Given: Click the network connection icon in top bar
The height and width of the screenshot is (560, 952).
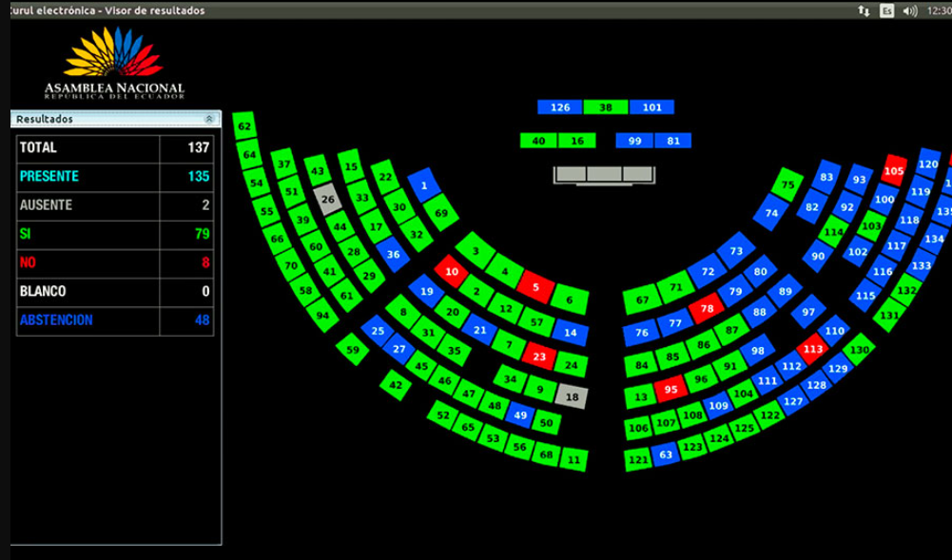Looking at the screenshot, I should click(x=863, y=10).
